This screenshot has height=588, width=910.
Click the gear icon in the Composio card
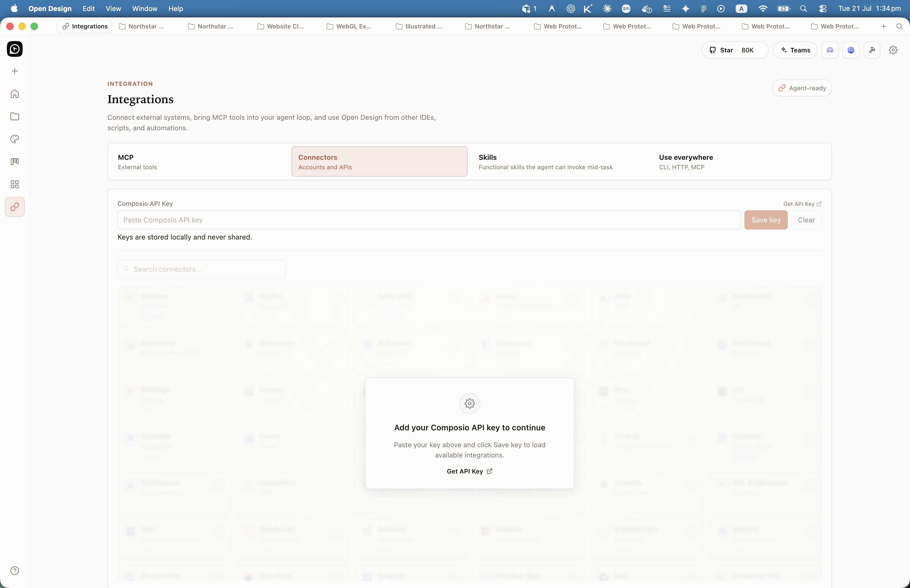(x=470, y=403)
